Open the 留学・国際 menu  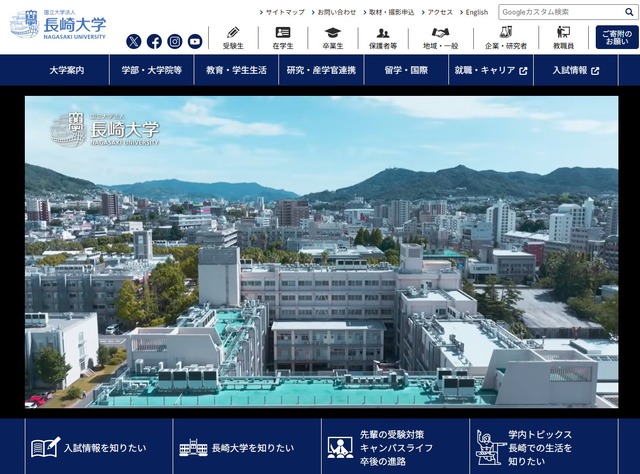406,70
